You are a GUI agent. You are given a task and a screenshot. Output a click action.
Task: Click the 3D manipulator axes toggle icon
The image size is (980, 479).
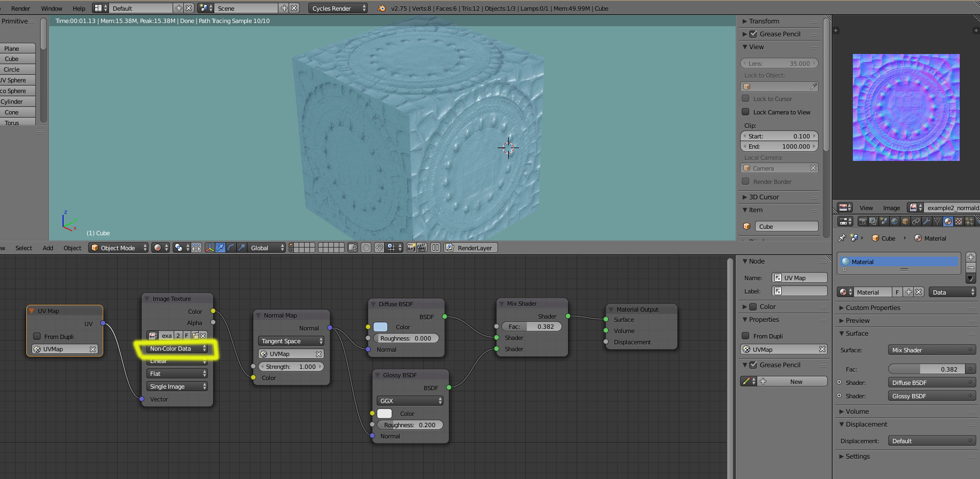(209, 248)
